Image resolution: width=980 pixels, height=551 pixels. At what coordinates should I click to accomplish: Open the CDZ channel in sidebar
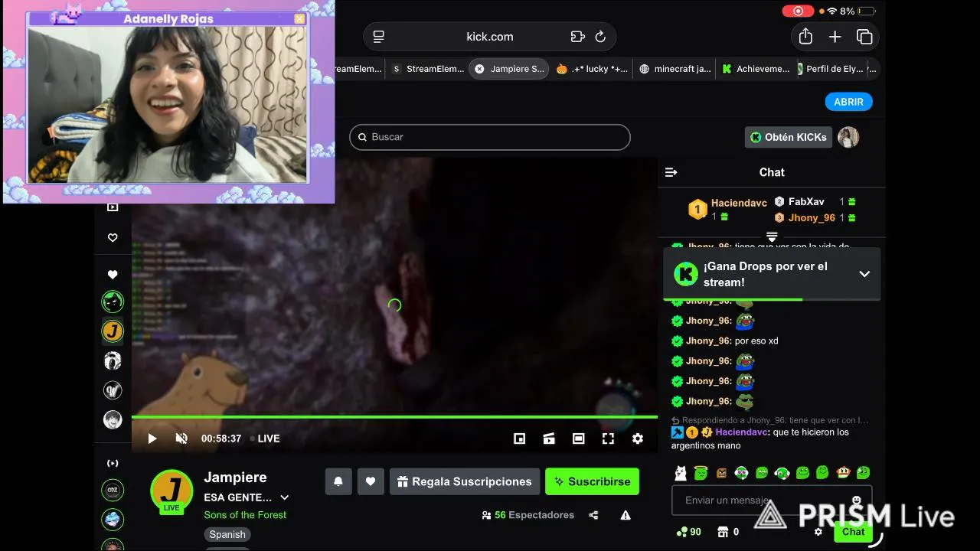click(x=113, y=490)
